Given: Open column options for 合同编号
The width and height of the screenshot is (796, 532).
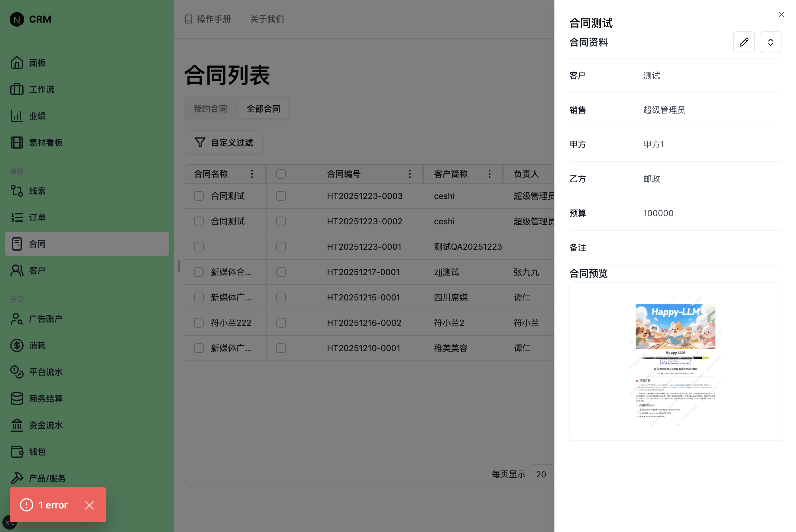Looking at the screenshot, I should tap(409, 174).
